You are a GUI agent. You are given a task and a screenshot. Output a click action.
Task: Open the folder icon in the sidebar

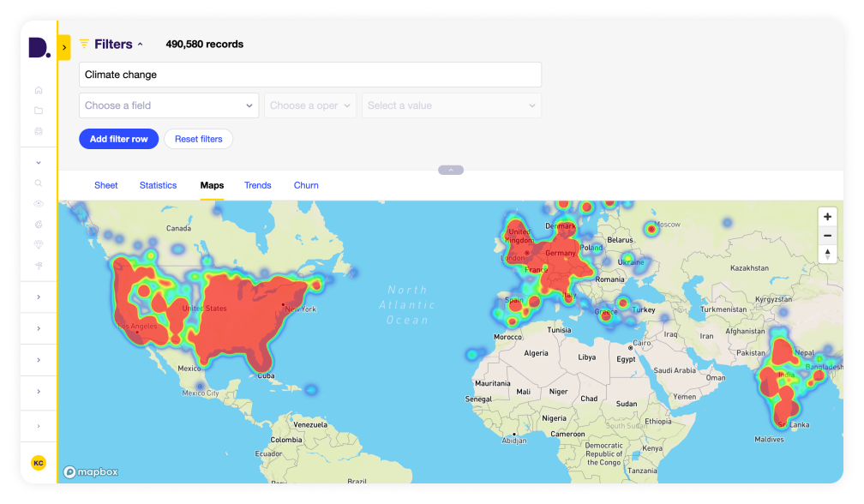coord(39,111)
